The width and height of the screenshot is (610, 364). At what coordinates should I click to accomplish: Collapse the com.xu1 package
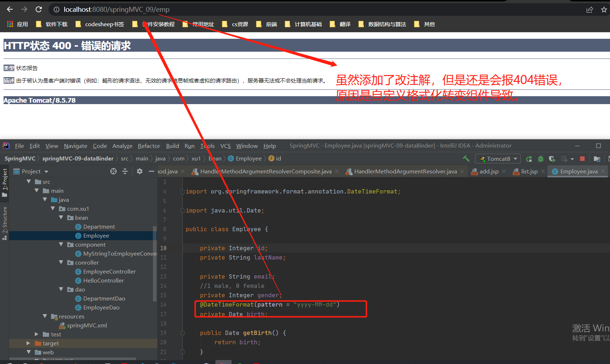coord(53,209)
